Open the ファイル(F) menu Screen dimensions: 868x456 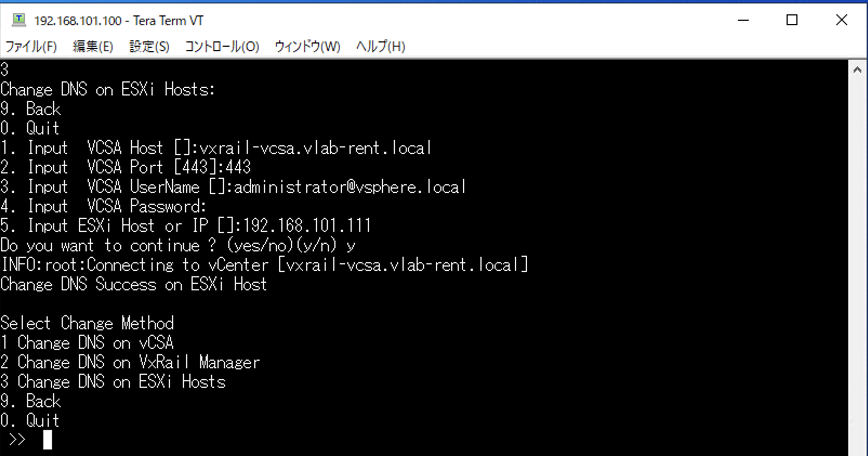(31, 47)
